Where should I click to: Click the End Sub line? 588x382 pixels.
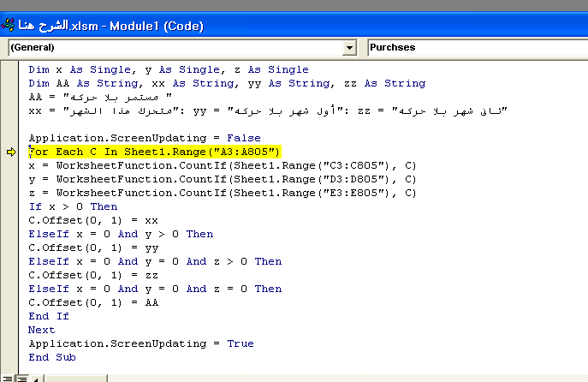click(51, 357)
